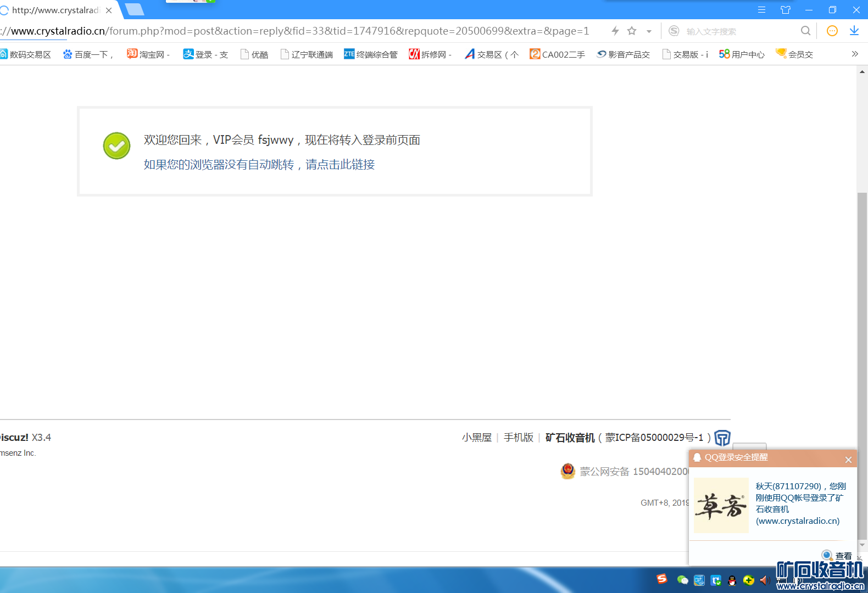Click the calligraphy avatar thumbnail in QQ popup

721,506
